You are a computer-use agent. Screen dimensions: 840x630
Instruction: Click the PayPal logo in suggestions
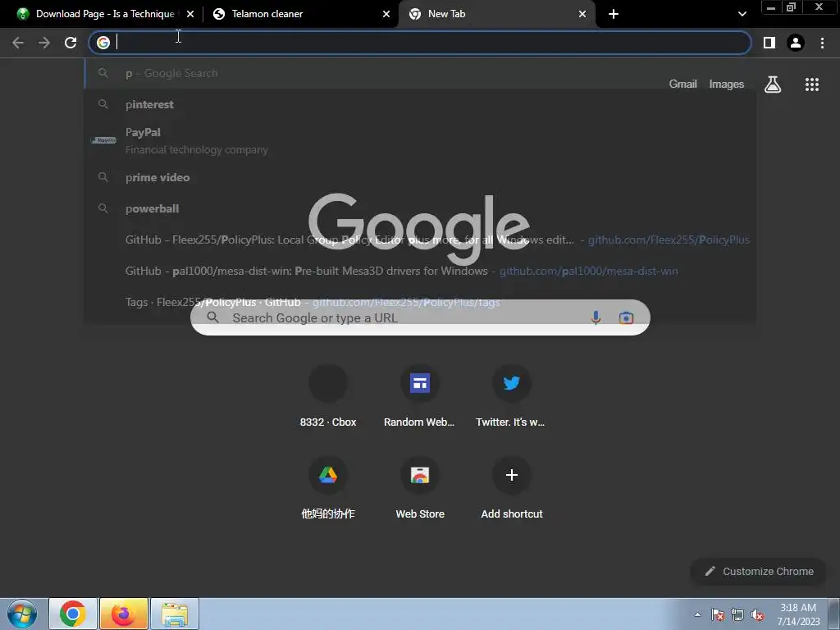pos(103,140)
